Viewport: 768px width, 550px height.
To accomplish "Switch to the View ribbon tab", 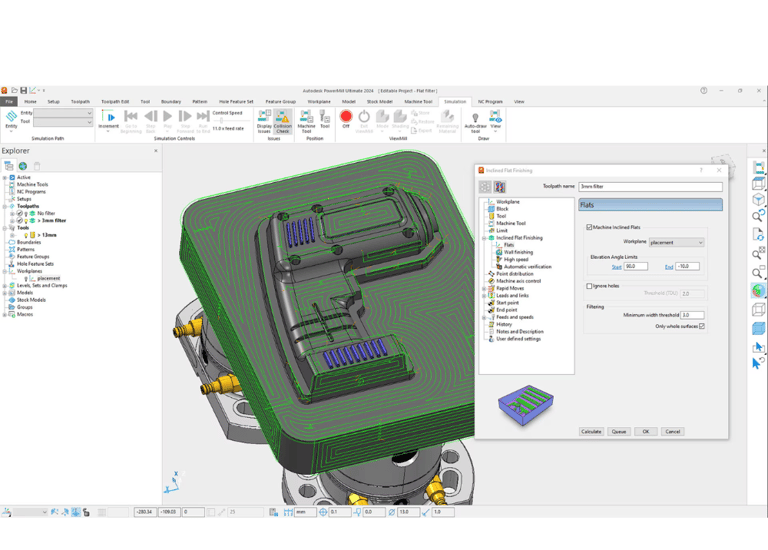I will pyautogui.click(x=519, y=101).
